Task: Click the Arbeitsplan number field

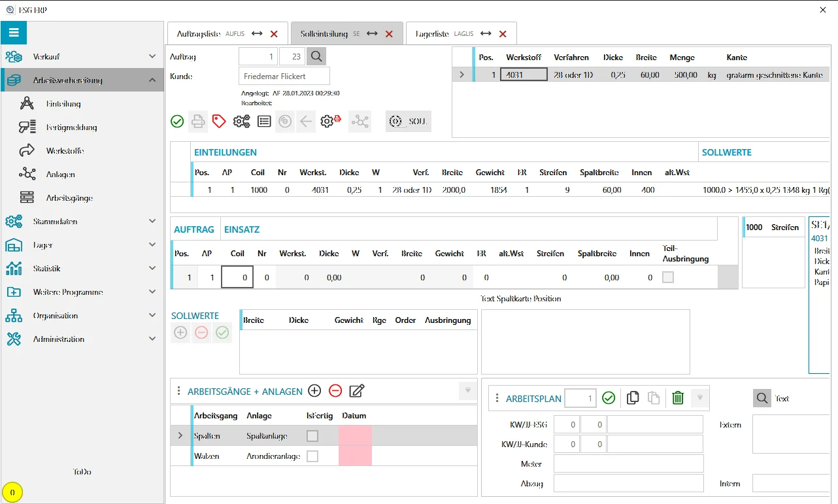Action: (x=580, y=398)
